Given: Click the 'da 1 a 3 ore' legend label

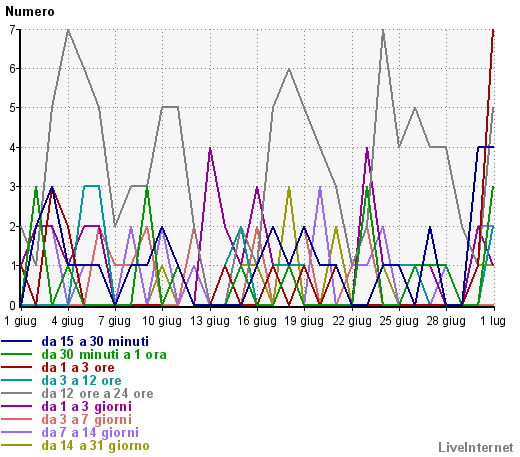Looking at the screenshot, I should pyautogui.click(x=78, y=368).
